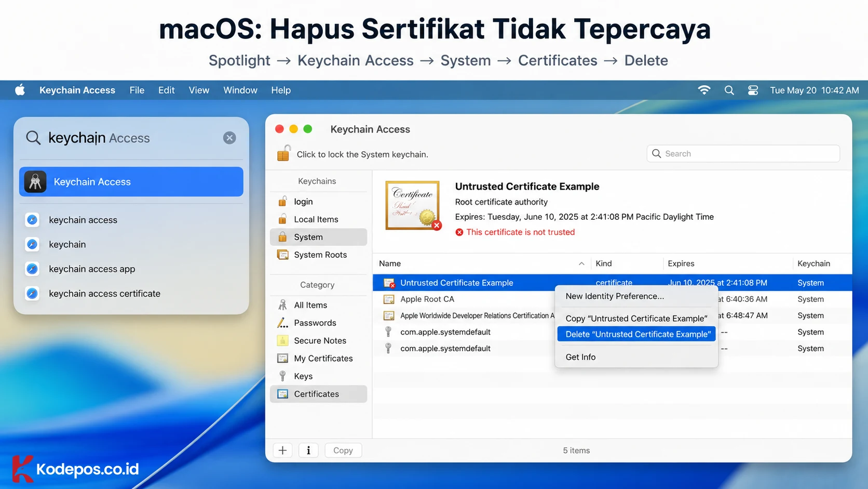Viewport: 868px width, 489px height.
Task: Zoom the Keychain Access window (green button)
Action: click(x=308, y=129)
